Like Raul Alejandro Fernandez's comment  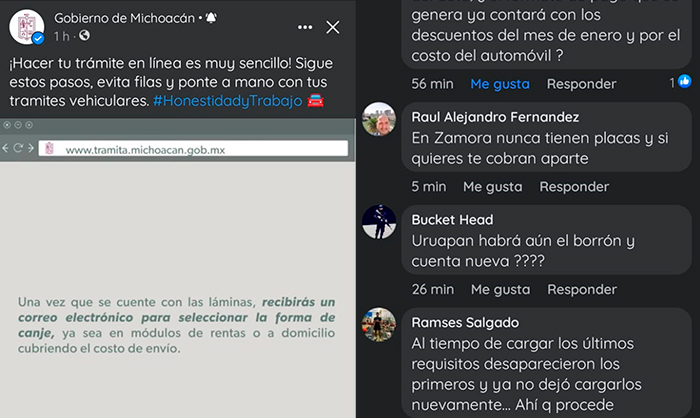point(492,186)
